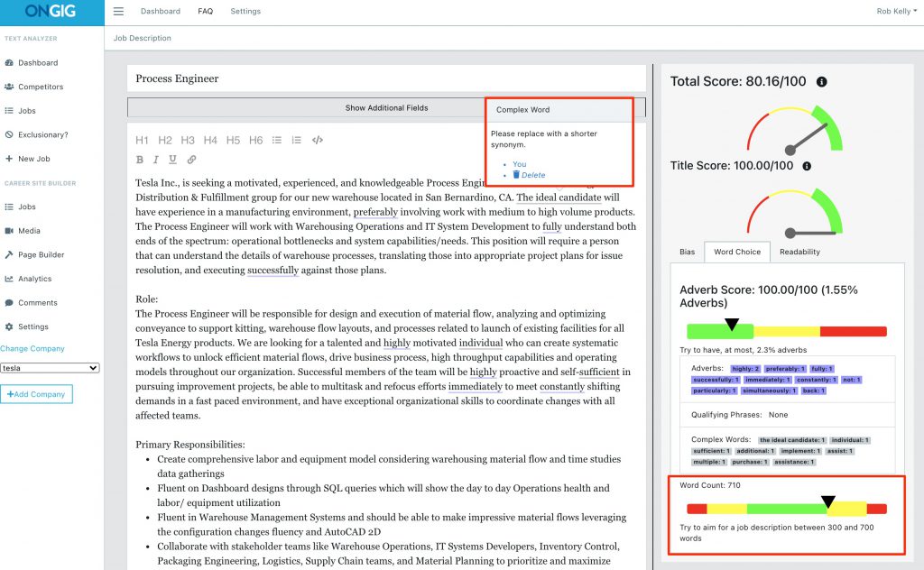The width and height of the screenshot is (924, 570).
Task: Switch to the Readability tab
Action: pyautogui.click(x=799, y=252)
